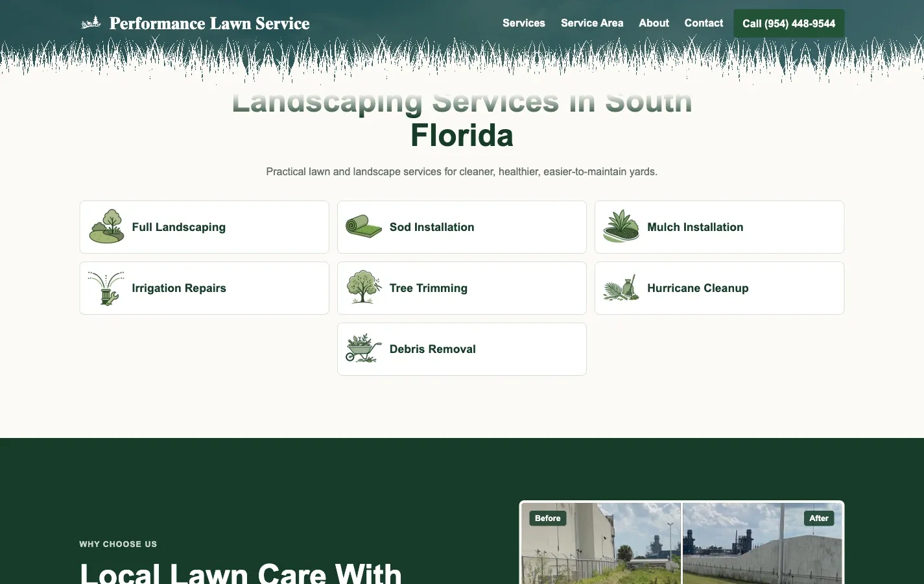Click the Hurricane Cleanup debris icon
The width and height of the screenshot is (924, 584).
621,288
